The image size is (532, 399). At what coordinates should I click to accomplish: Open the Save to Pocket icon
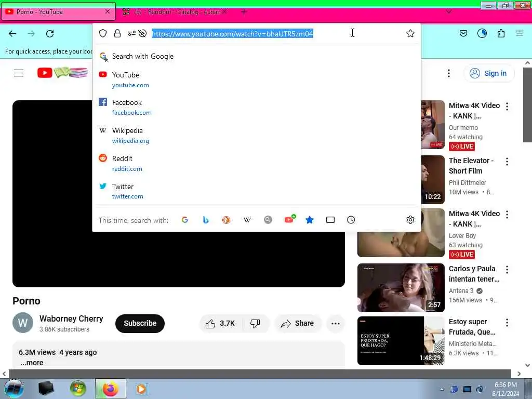point(463,33)
